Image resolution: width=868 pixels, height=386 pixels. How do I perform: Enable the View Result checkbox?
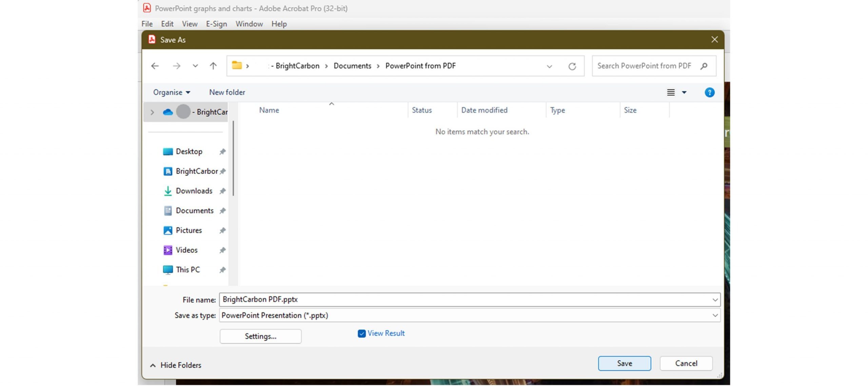[361, 333]
